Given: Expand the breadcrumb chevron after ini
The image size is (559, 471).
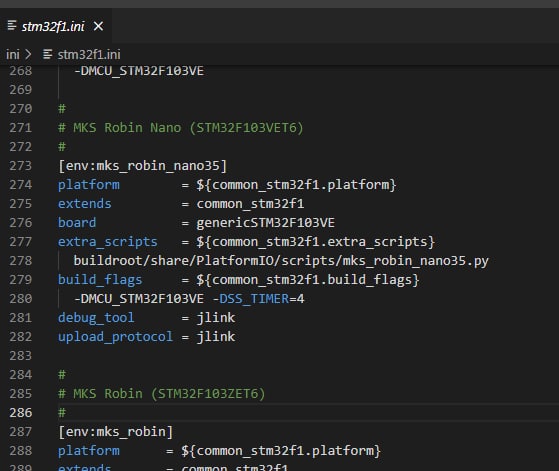Looking at the screenshot, I should [x=28, y=54].
